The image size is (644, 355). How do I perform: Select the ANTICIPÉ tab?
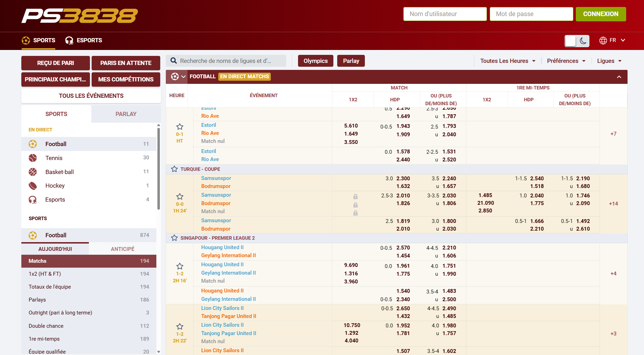[x=123, y=249]
